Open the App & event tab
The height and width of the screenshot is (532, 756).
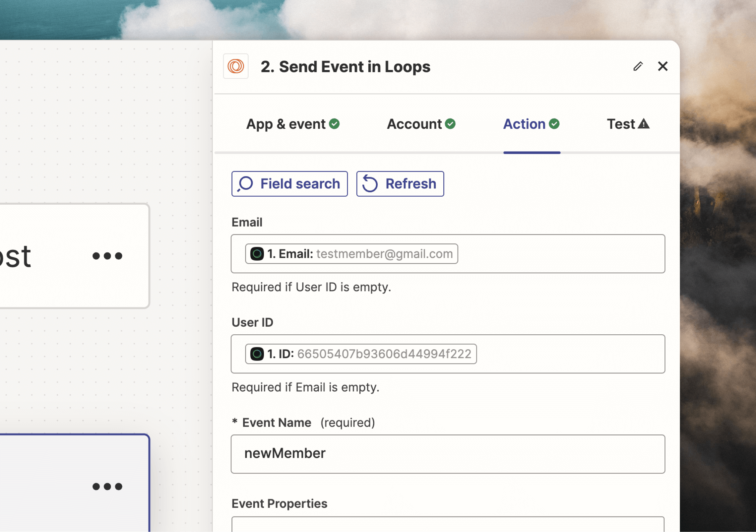[x=293, y=124]
